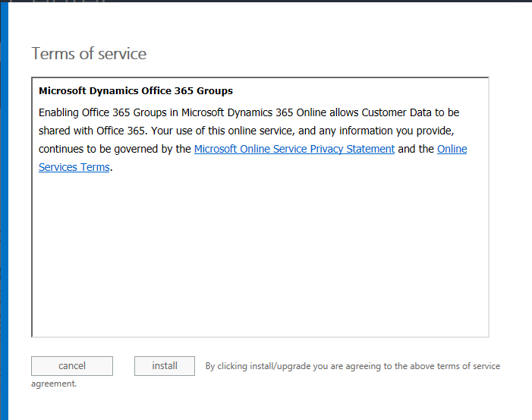Select the Terms of service heading

[x=89, y=54]
